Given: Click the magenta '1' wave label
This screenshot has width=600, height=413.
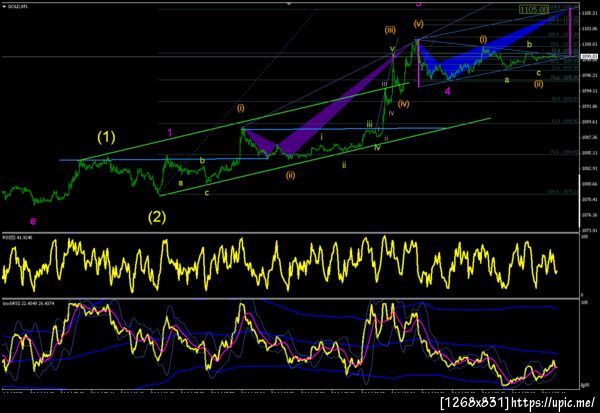Looking at the screenshot, I should (x=170, y=133).
